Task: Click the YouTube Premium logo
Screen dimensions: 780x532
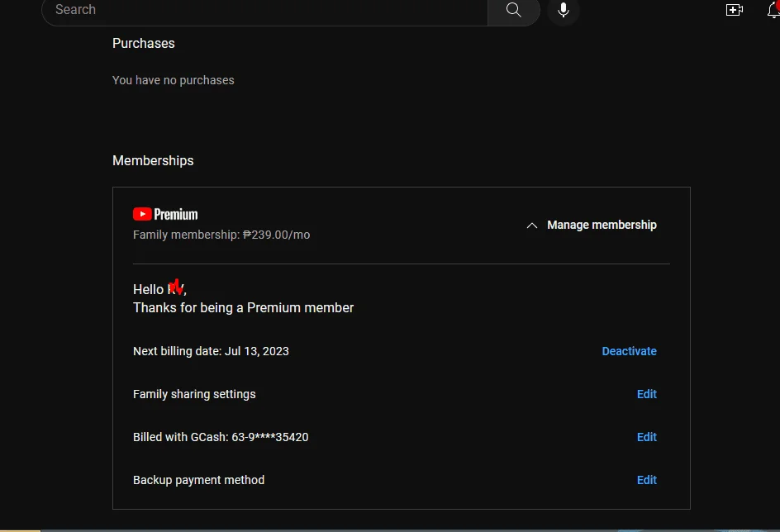Action: pyautogui.click(x=165, y=214)
